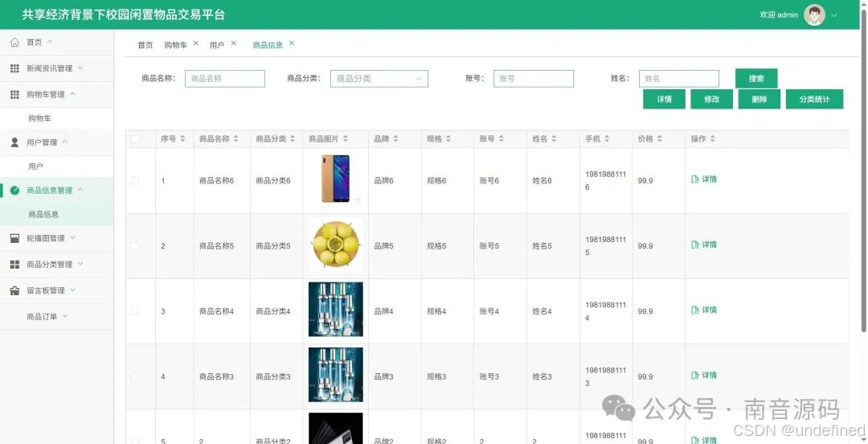Check the checkbox for 商品名称5 row
Screen dimensions: 868x444
click(x=135, y=245)
